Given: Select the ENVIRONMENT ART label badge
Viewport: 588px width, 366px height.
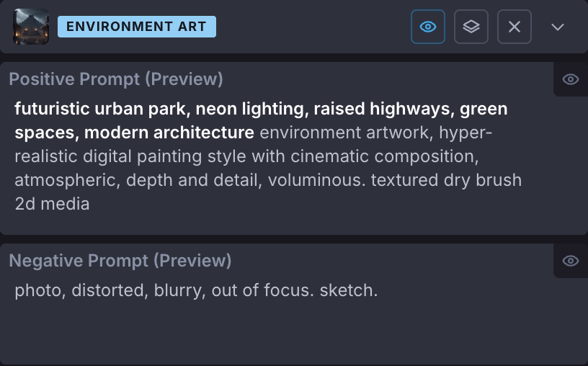Looking at the screenshot, I should [x=136, y=27].
